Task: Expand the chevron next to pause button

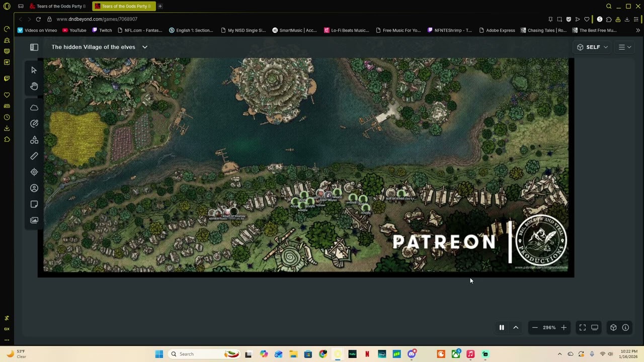Action: pyautogui.click(x=516, y=327)
